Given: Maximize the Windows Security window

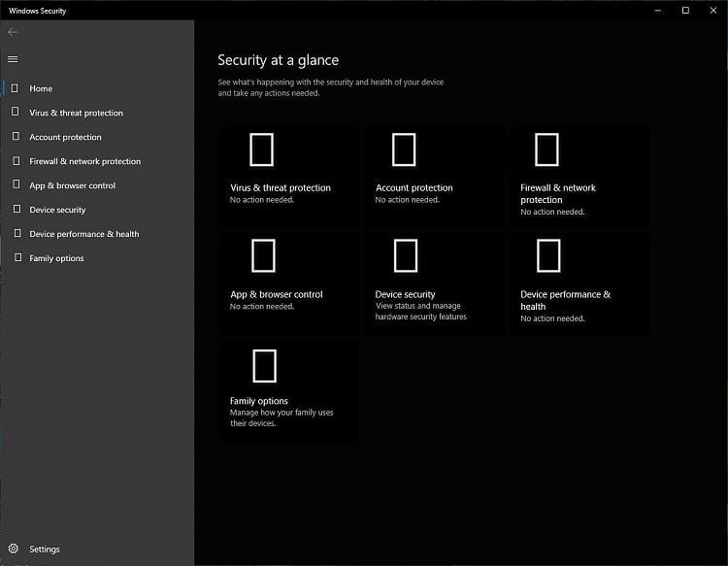Looking at the screenshot, I should tap(685, 11).
